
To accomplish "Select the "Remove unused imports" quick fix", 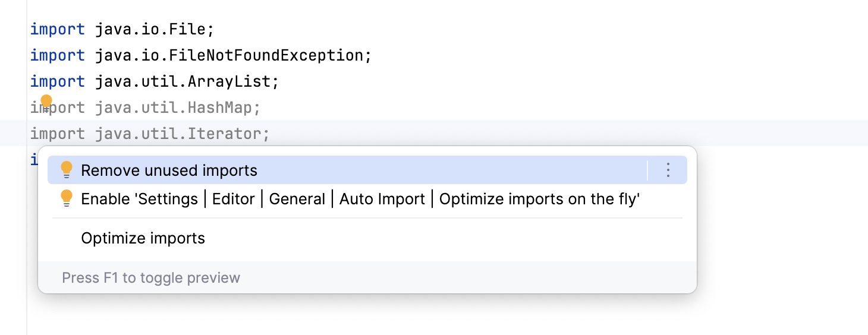I will pyautogui.click(x=169, y=170).
